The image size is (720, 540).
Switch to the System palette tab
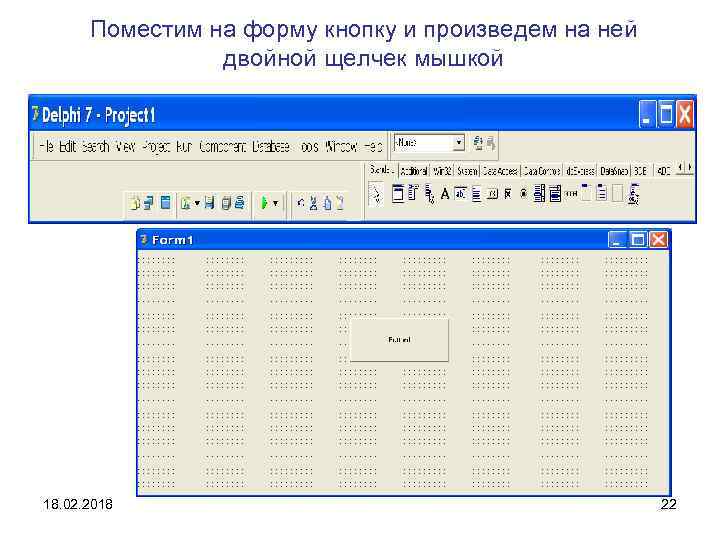click(467, 171)
